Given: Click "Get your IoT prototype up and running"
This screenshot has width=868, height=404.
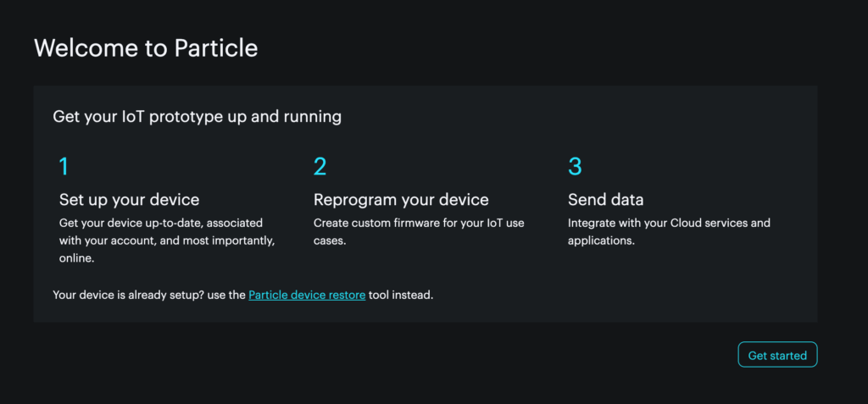Looking at the screenshot, I should click(197, 116).
